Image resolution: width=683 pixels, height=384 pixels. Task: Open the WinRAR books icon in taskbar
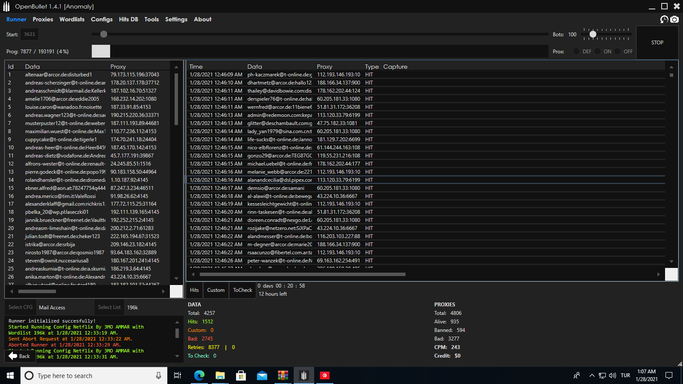283,375
